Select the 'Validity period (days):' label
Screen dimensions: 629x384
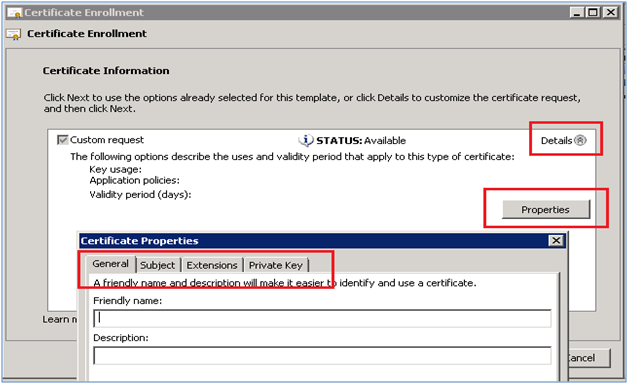140,195
